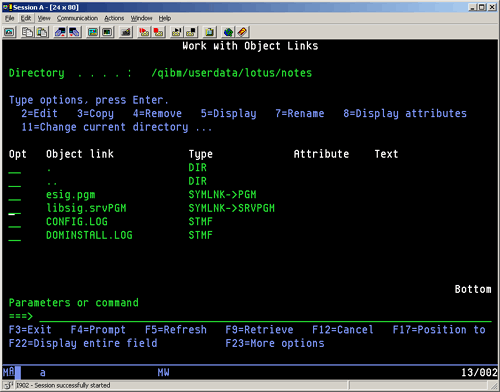500x392 pixels.
Task: Click the status bar icon beside I902 message
Action: click(9, 385)
